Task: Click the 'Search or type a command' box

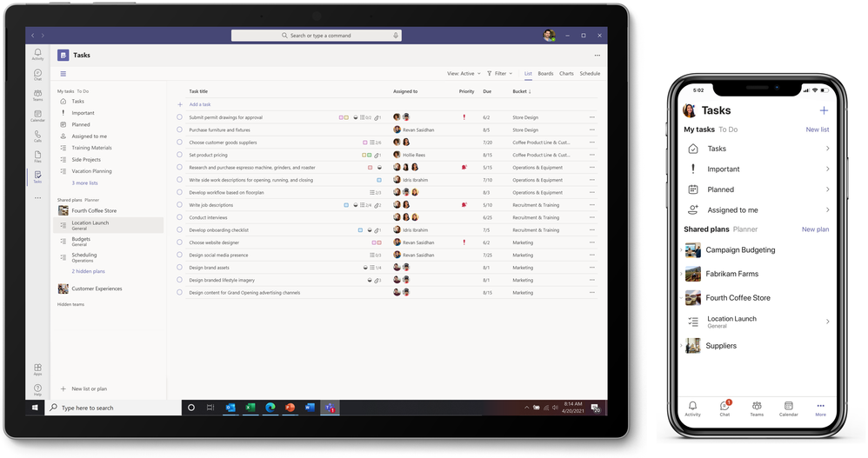Action: pos(316,36)
